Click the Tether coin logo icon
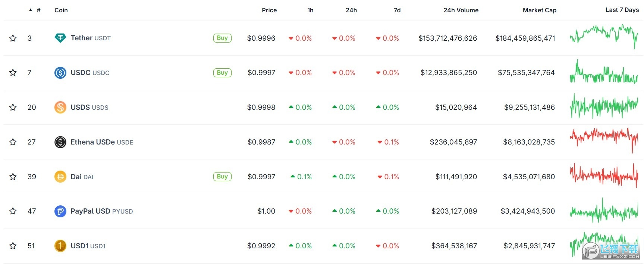Viewport: 644px width, 264px height. (60, 38)
